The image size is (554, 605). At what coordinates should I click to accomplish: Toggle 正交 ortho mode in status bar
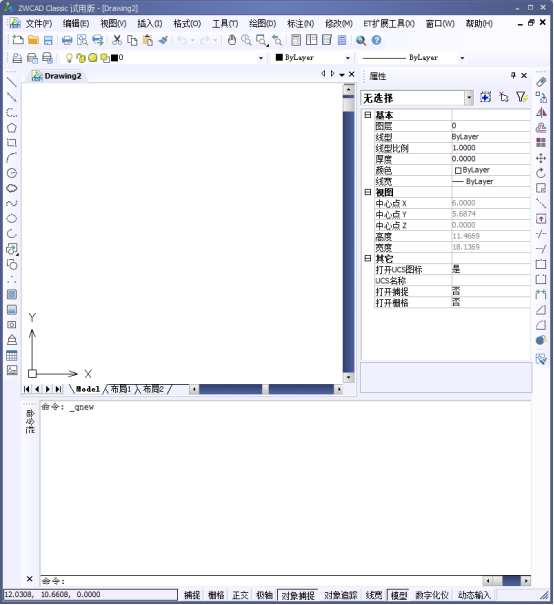[x=240, y=595]
